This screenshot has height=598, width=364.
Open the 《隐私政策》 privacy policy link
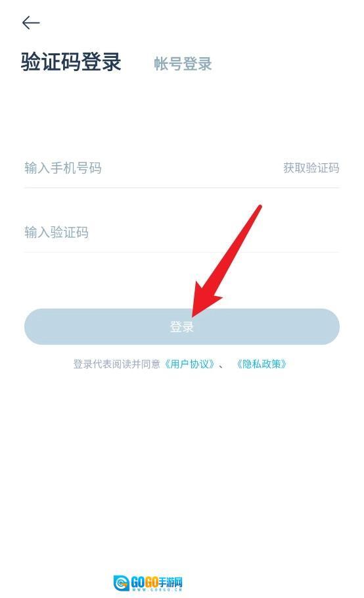pyautogui.click(x=262, y=364)
